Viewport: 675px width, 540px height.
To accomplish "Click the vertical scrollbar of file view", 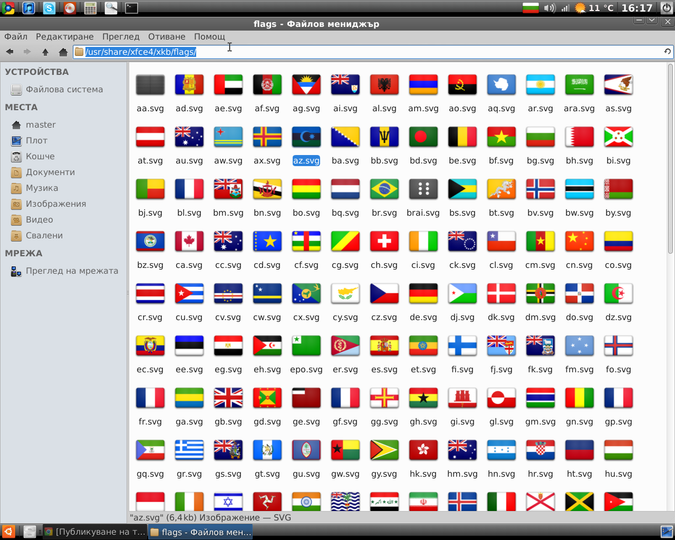I will pyautogui.click(x=670, y=159).
